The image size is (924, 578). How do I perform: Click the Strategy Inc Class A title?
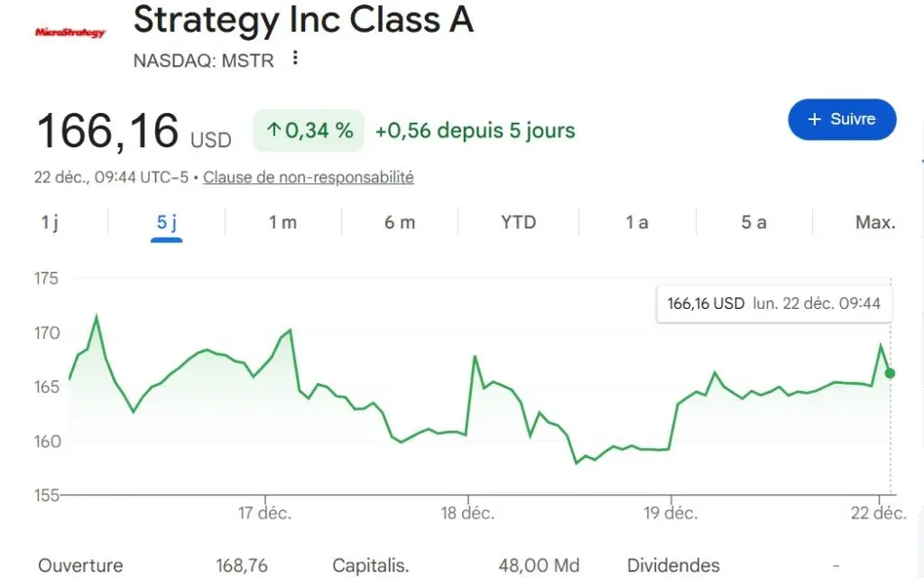tap(303, 20)
